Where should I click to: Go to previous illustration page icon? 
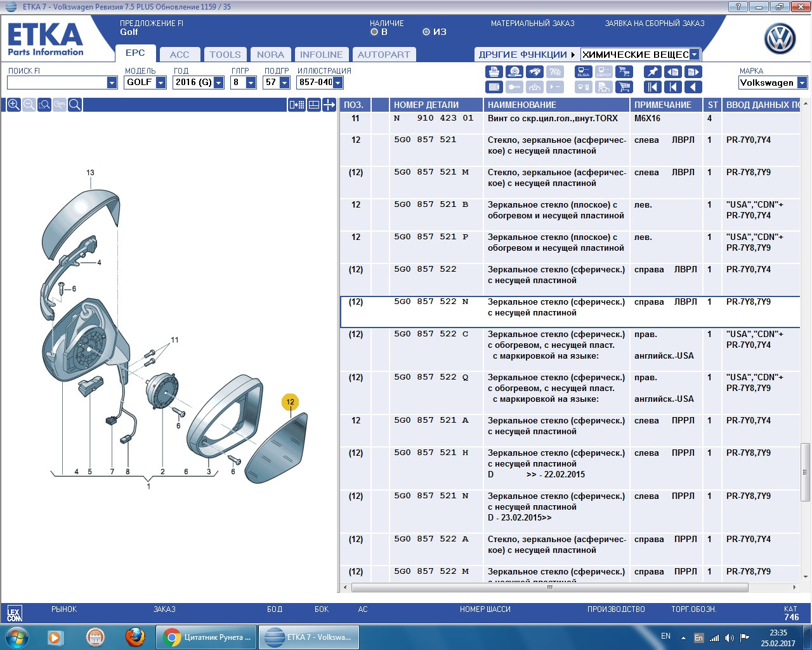tap(673, 72)
